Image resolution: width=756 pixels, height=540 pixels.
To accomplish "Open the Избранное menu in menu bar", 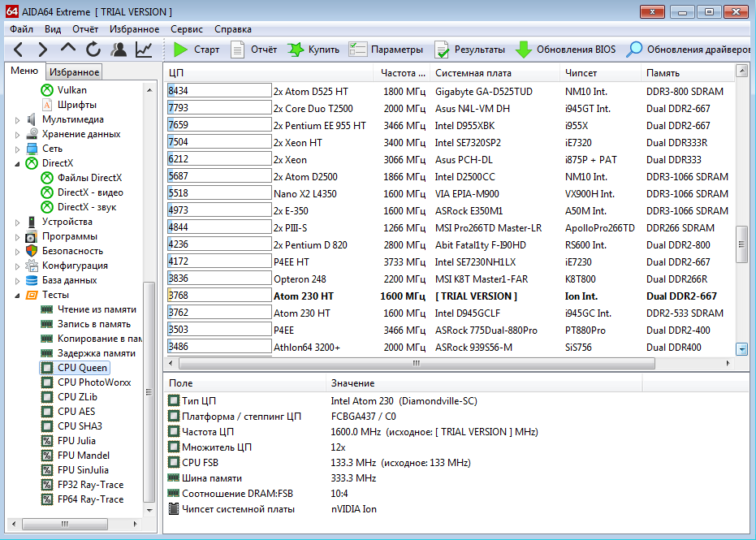I will tap(134, 29).
